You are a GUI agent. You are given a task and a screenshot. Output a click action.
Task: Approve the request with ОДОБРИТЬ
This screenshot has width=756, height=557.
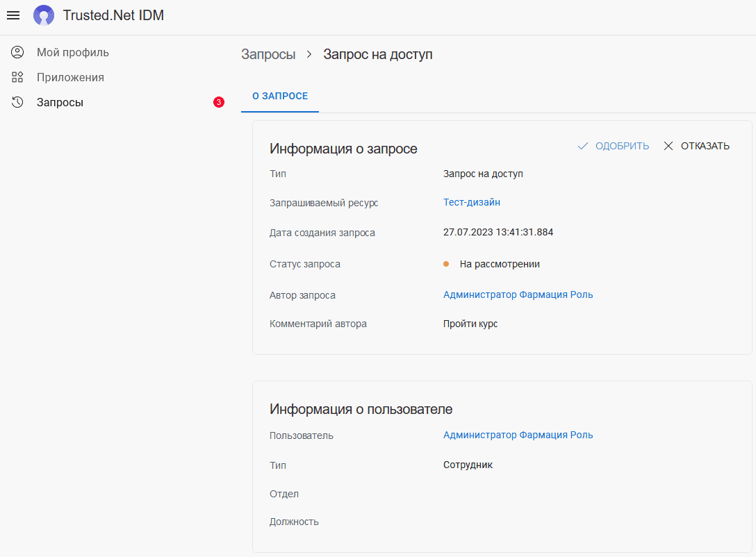pyautogui.click(x=614, y=146)
